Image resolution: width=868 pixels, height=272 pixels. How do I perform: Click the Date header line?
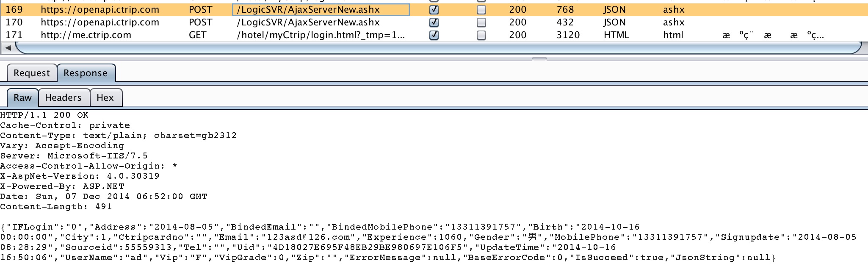(x=104, y=197)
